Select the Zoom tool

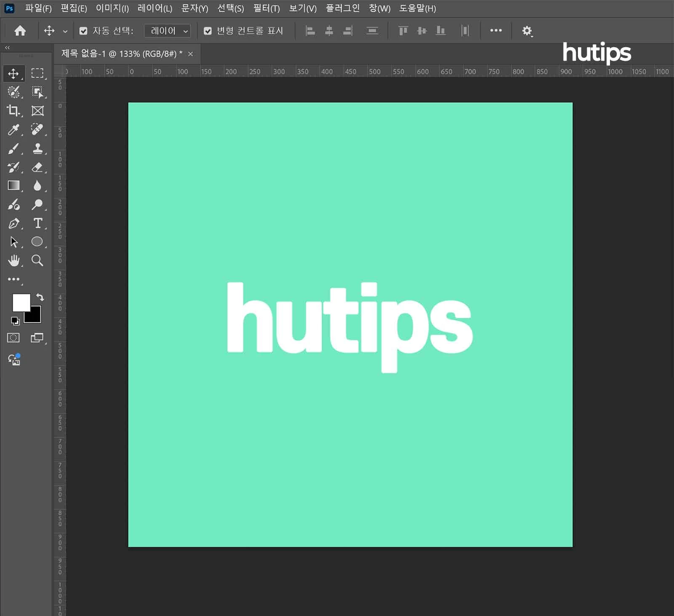pos(37,260)
